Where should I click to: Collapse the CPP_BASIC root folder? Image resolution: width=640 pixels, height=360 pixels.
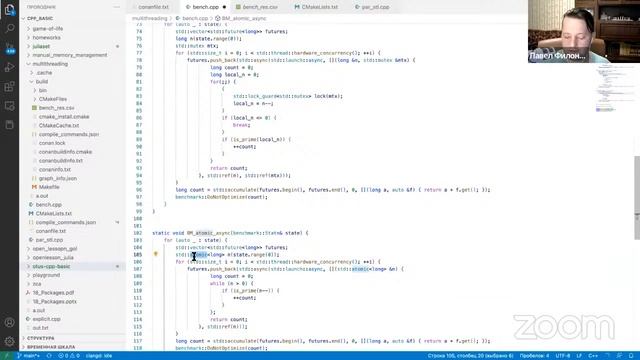(x=40, y=18)
